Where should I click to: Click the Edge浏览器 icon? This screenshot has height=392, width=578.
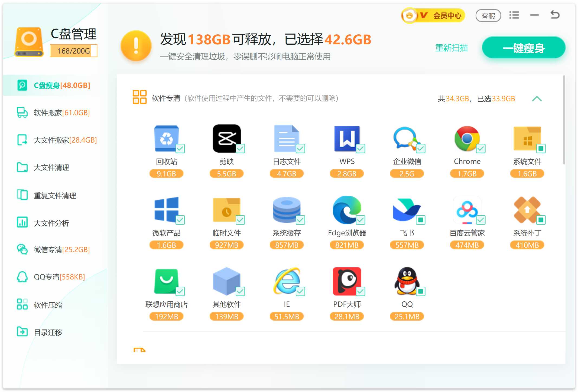347,210
